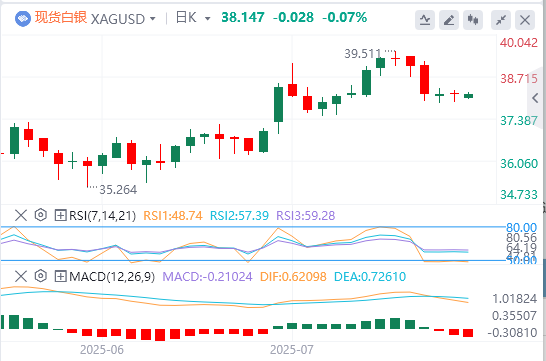Select the drawing pencil tool

tap(448, 20)
